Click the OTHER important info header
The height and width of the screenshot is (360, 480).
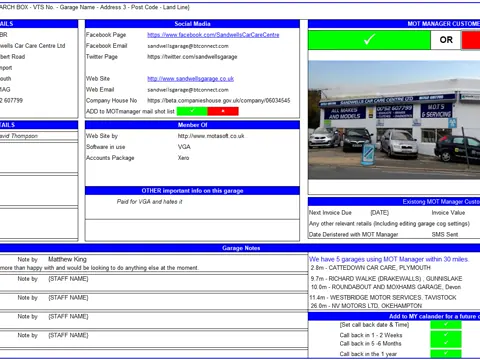tap(192, 191)
